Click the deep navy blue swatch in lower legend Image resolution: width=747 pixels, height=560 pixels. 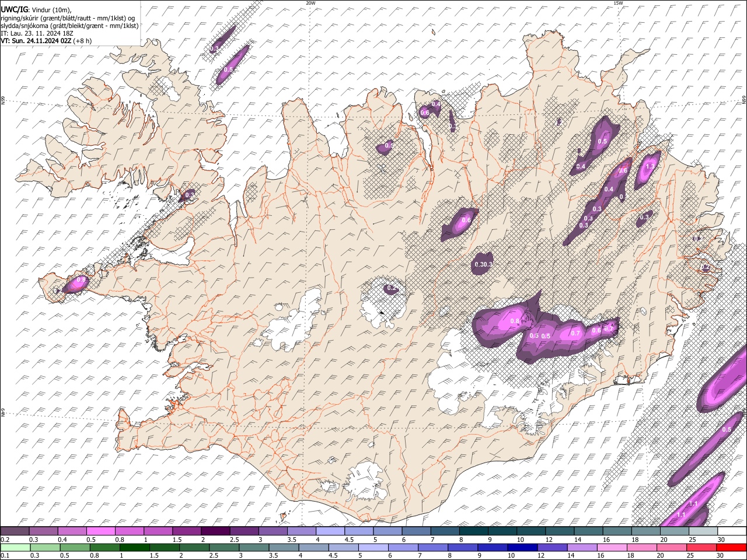pyautogui.click(x=521, y=548)
